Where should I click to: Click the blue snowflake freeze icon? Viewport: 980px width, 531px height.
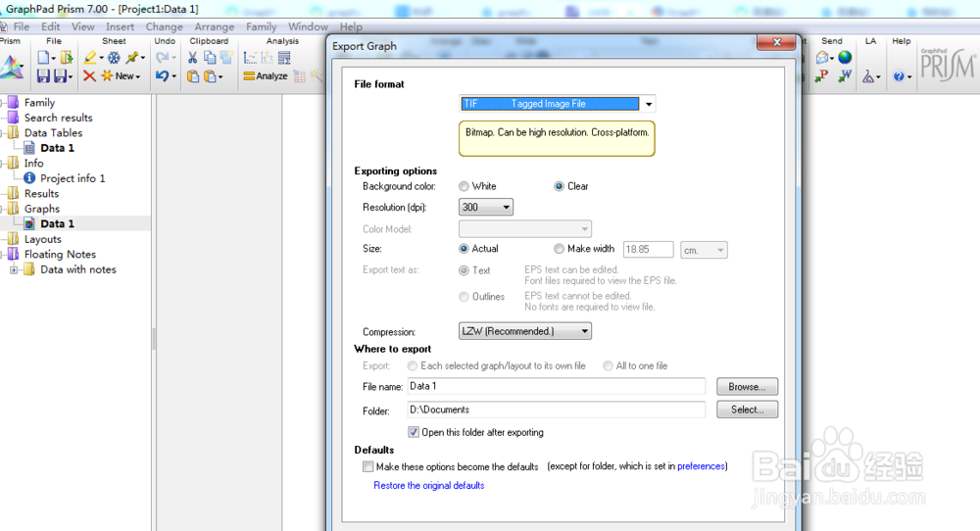[x=114, y=58]
